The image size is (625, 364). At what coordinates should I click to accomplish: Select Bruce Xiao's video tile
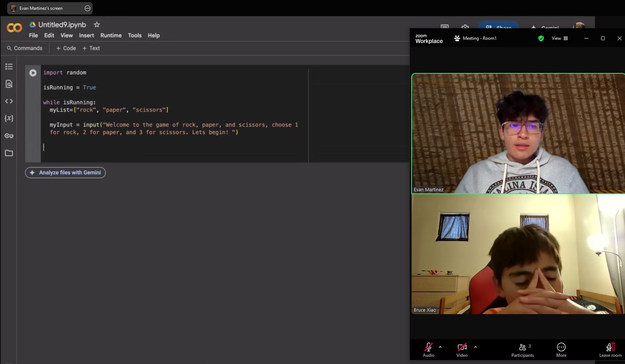click(518, 254)
